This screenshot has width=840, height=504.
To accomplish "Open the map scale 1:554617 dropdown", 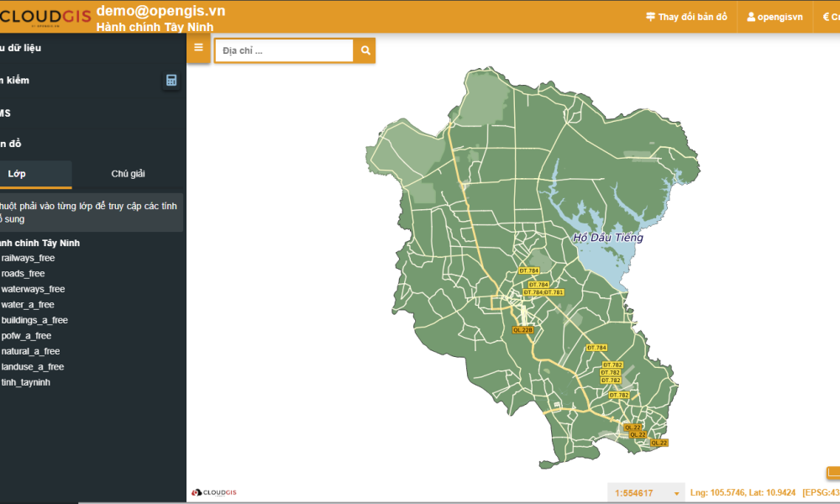I will [645, 493].
